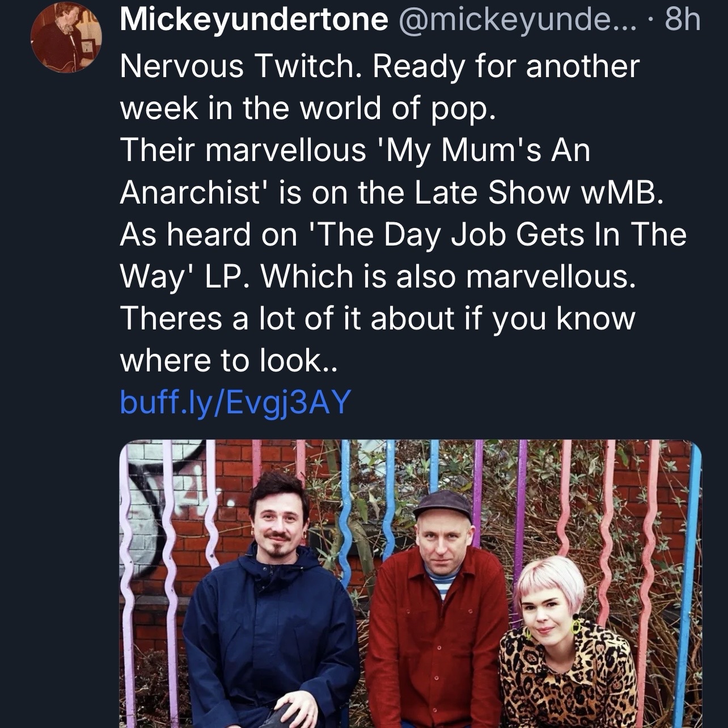
Task: Click the 8h timestamp
Action: 682,20
